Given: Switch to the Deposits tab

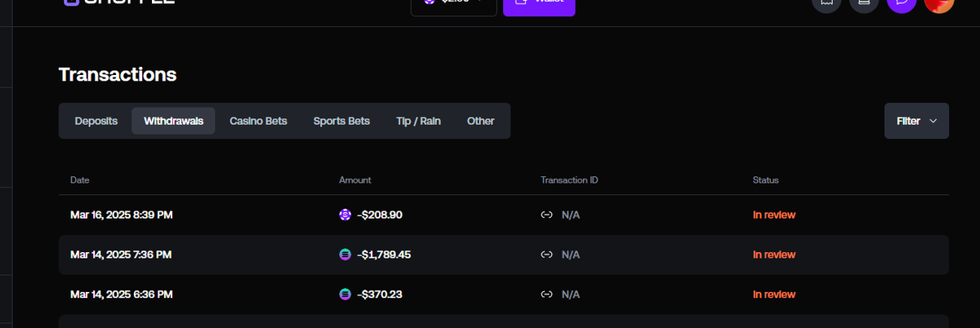Looking at the screenshot, I should point(96,121).
